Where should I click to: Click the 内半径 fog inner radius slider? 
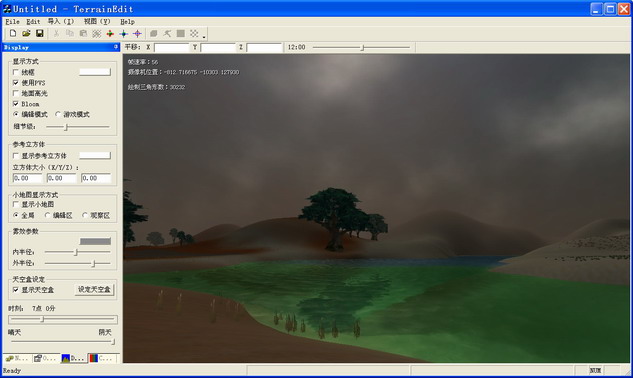pos(78,252)
